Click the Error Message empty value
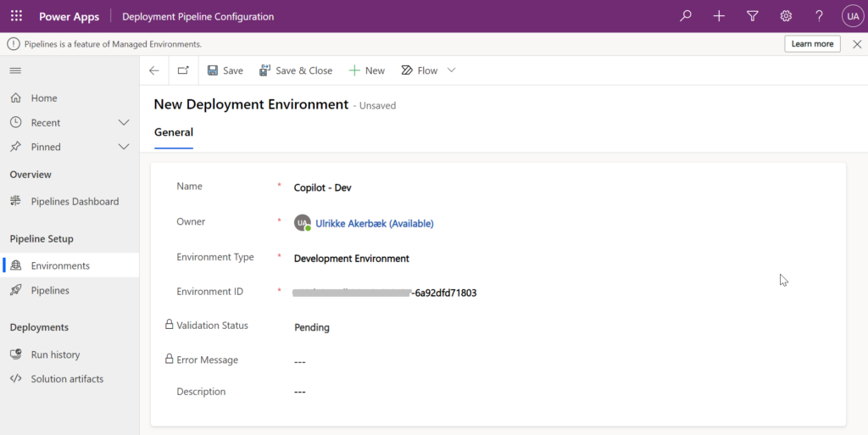868x435 pixels. (300, 362)
